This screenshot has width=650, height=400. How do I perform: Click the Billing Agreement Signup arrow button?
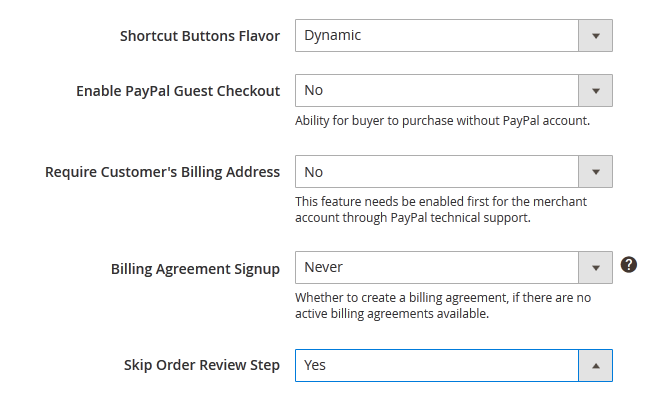click(x=595, y=268)
